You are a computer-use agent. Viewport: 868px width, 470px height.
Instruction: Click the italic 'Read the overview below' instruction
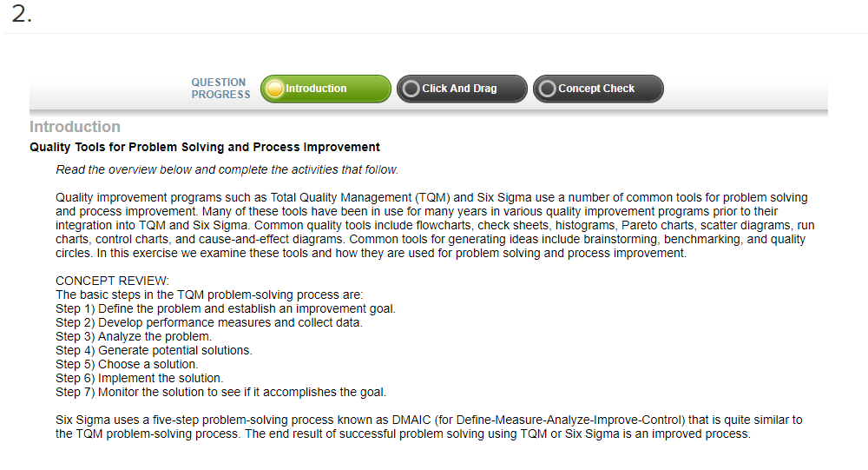click(x=227, y=169)
